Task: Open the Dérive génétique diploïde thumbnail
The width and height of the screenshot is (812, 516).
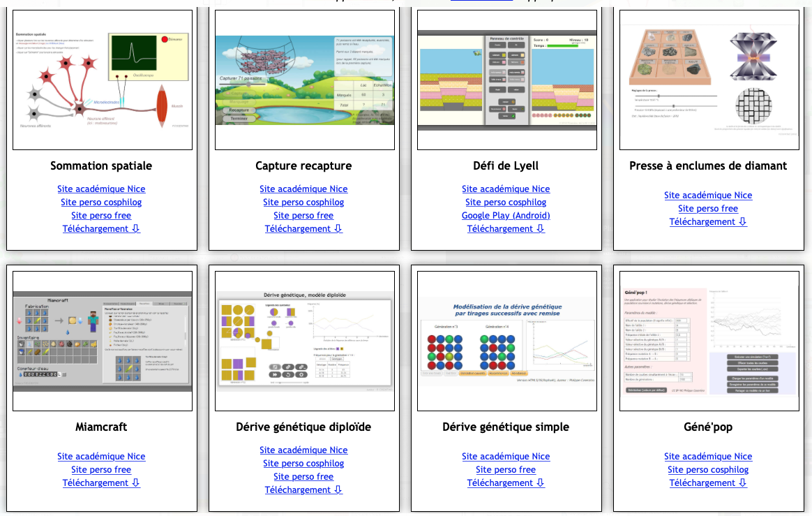Action: point(304,341)
